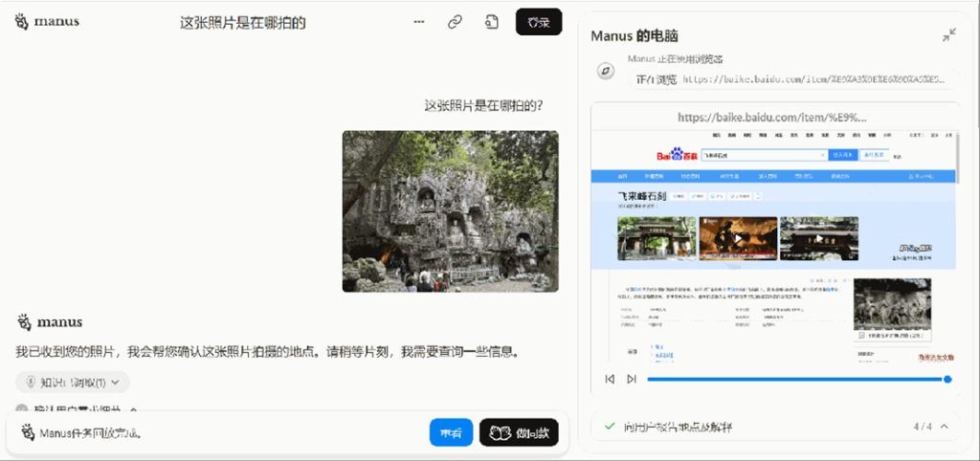Skip to the next replay step
Screen dimensions: 980x461
pos(632,379)
